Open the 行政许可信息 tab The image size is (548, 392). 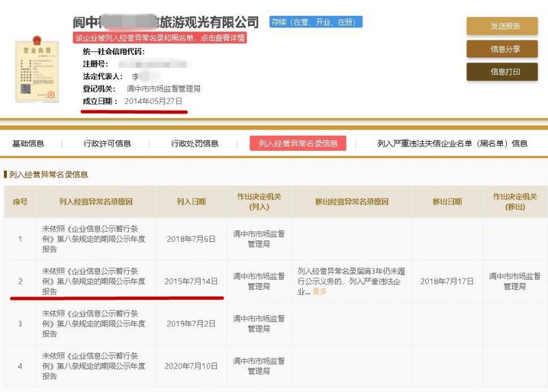(x=107, y=143)
